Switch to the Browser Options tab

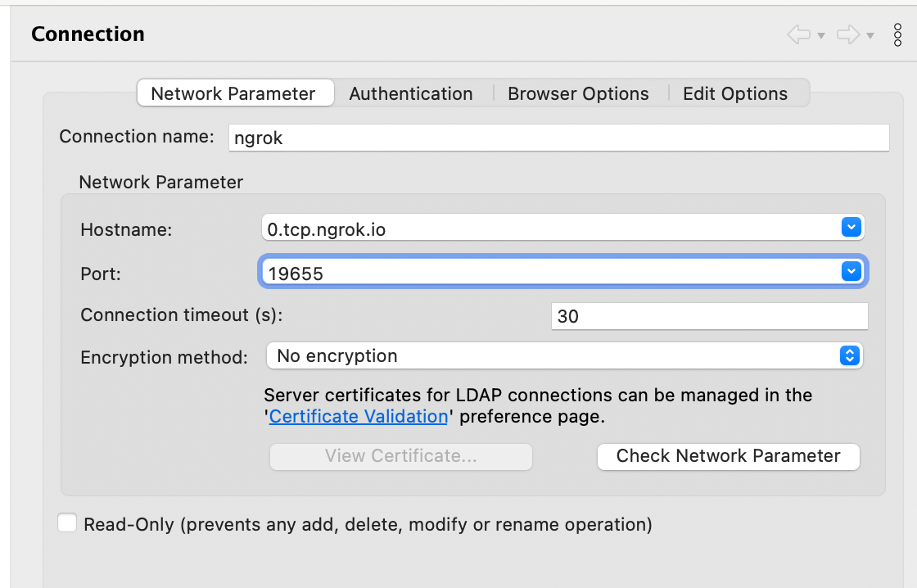(x=578, y=93)
